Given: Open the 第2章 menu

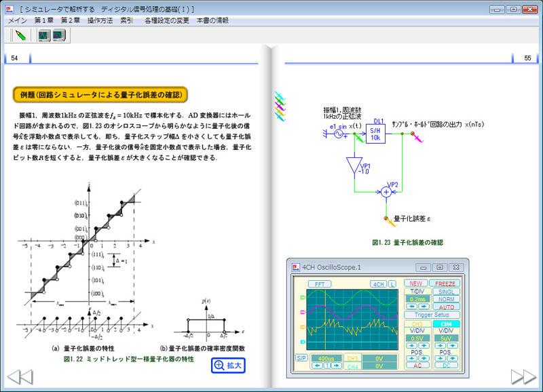Looking at the screenshot, I should point(71,20).
